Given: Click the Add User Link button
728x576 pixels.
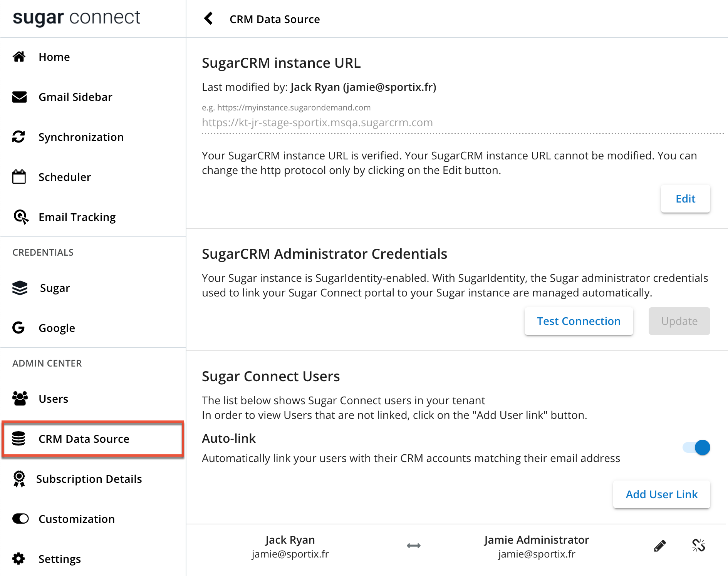Looking at the screenshot, I should 661,494.
